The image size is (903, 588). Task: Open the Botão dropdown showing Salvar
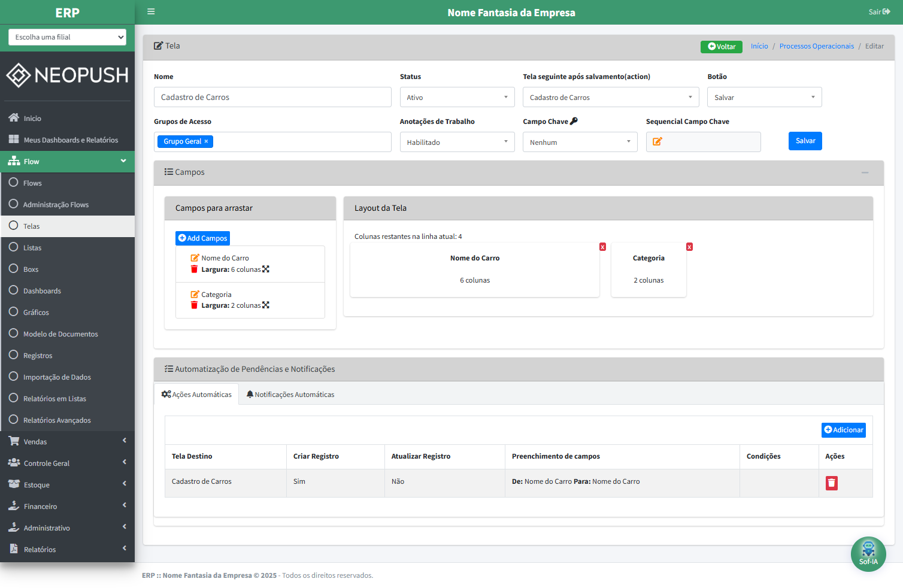[765, 97]
